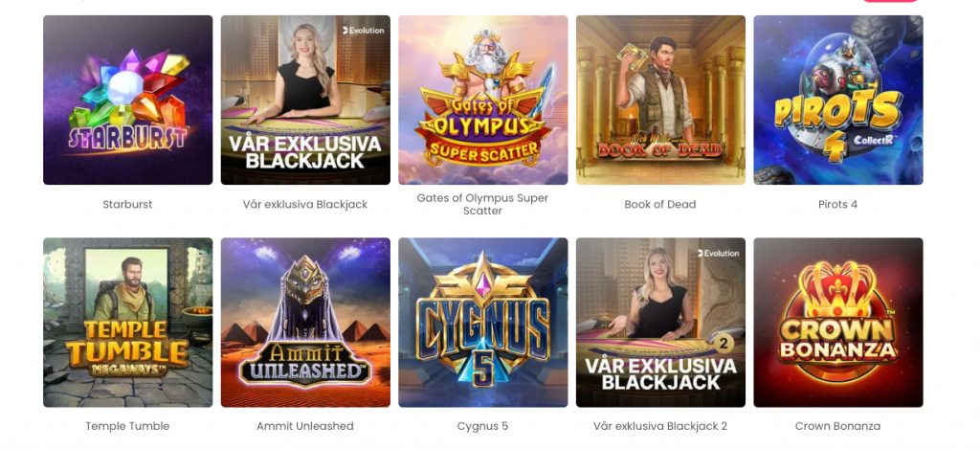This screenshot has height=449, width=980.
Task: Click the Gates of Olympus Super Scatter caption
Action: tap(482, 205)
